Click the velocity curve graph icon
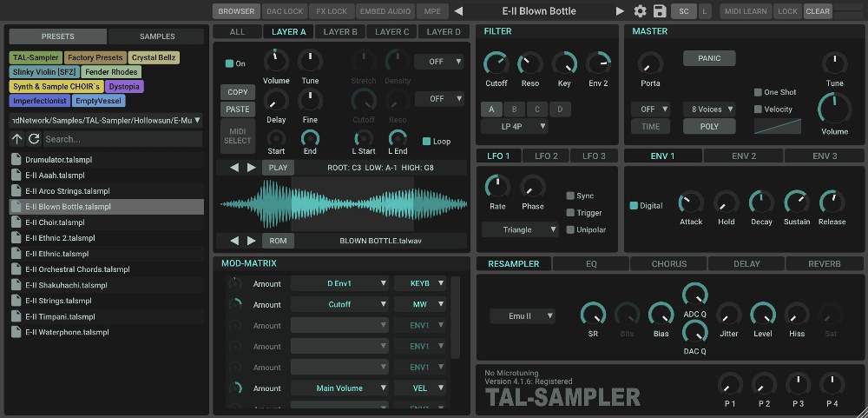Image resolution: width=868 pixels, height=418 pixels. point(777,126)
